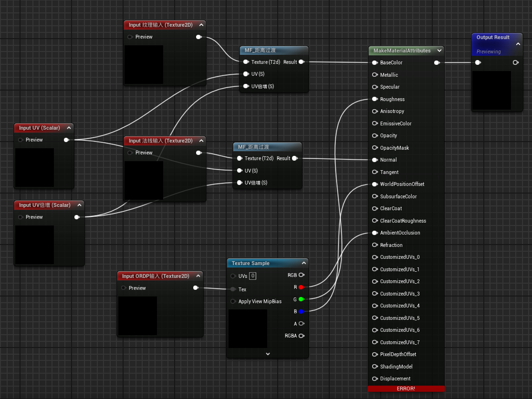The image size is (532, 399).
Task: Toggle Preview on Input 纹理输入 node
Action: click(130, 37)
